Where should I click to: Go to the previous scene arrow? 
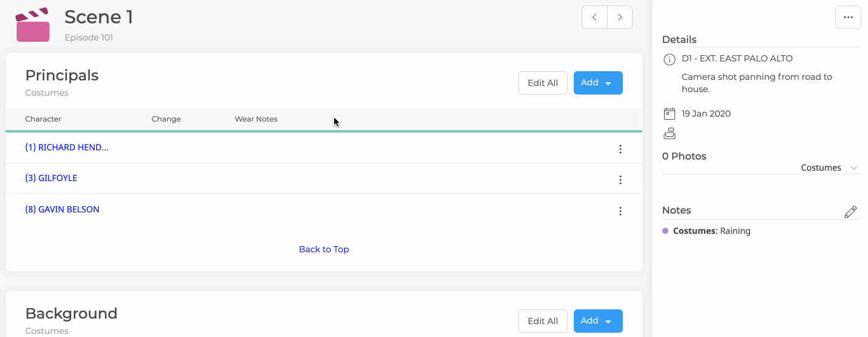595,18
